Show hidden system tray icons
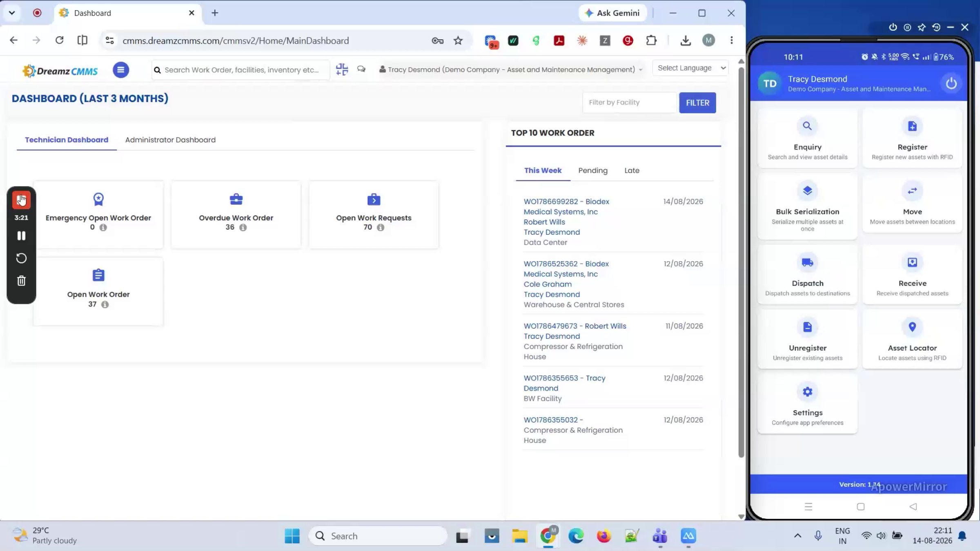 pyautogui.click(x=797, y=536)
